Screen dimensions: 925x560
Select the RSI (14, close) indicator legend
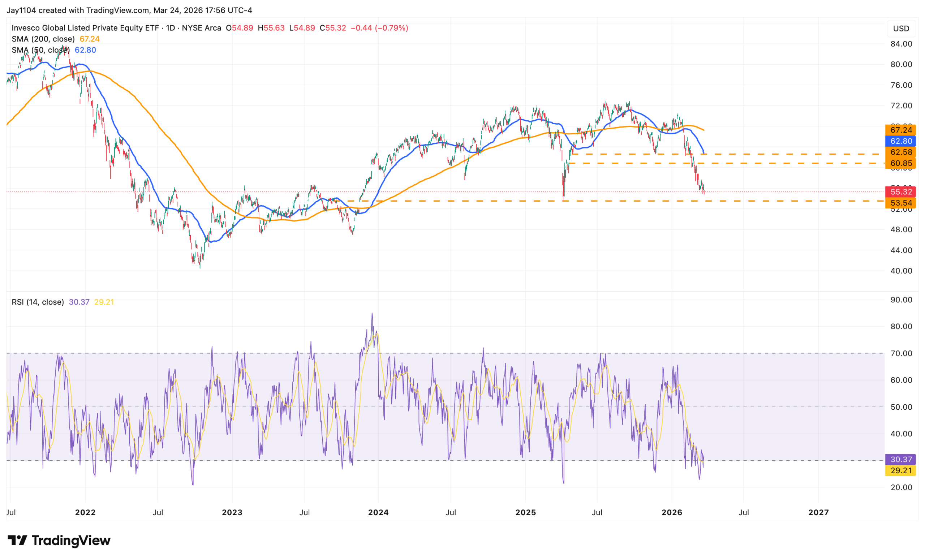point(38,302)
